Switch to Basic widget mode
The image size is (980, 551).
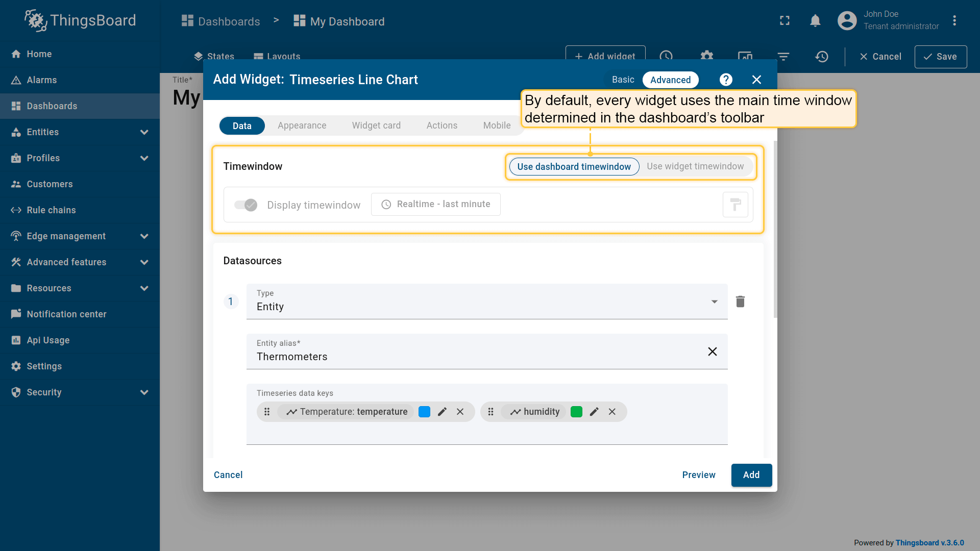point(623,80)
